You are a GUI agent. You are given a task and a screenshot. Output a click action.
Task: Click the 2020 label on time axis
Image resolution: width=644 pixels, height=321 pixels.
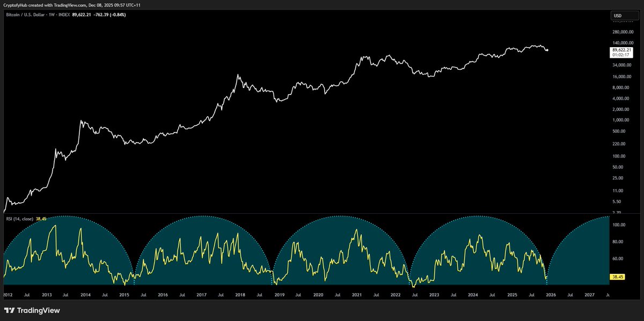[x=318, y=295]
